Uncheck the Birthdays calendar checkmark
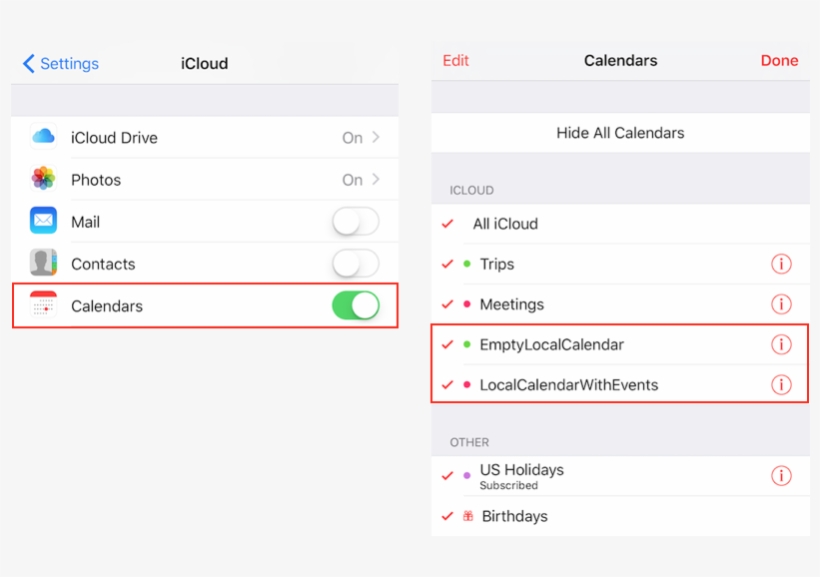Screen dimensions: 820x577 click(446, 516)
